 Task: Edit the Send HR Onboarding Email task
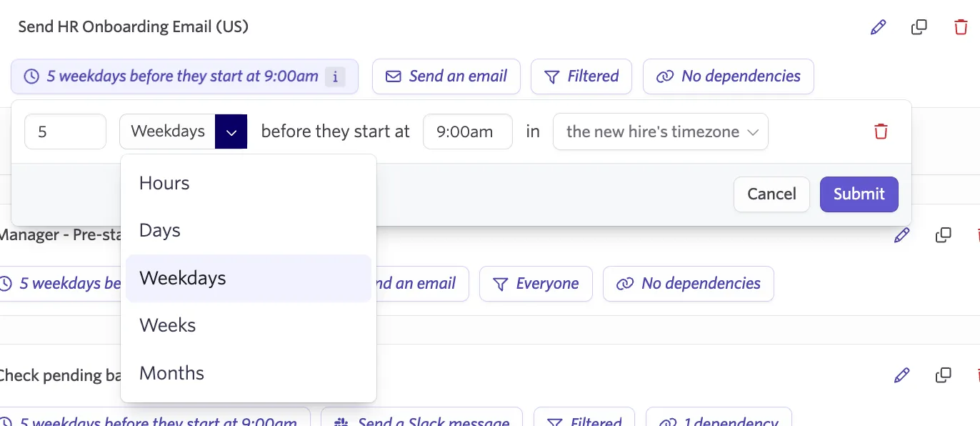[x=878, y=27]
